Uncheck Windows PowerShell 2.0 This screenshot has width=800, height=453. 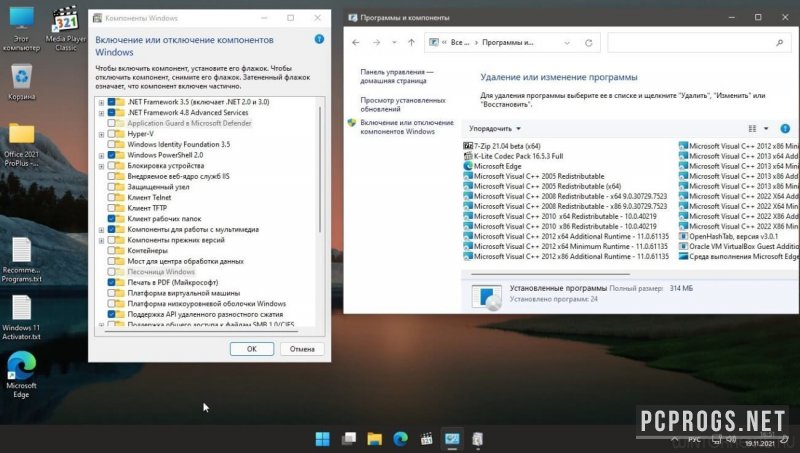click(111, 155)
